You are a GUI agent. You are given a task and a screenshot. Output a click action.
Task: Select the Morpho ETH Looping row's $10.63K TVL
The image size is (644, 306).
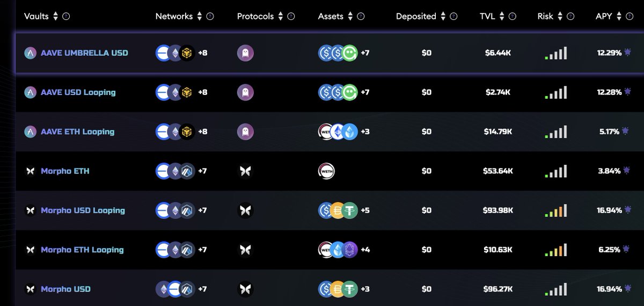click(497, 250)
